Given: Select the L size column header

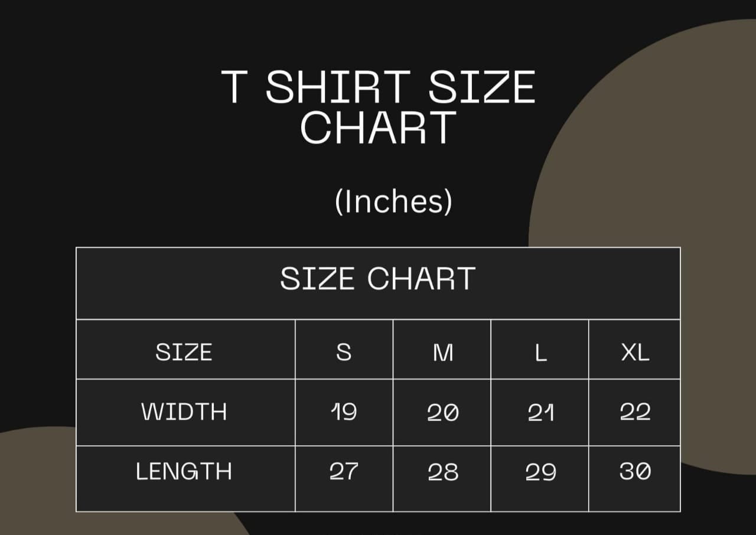Looking at the screenshot, I should [x=540, y=353].
